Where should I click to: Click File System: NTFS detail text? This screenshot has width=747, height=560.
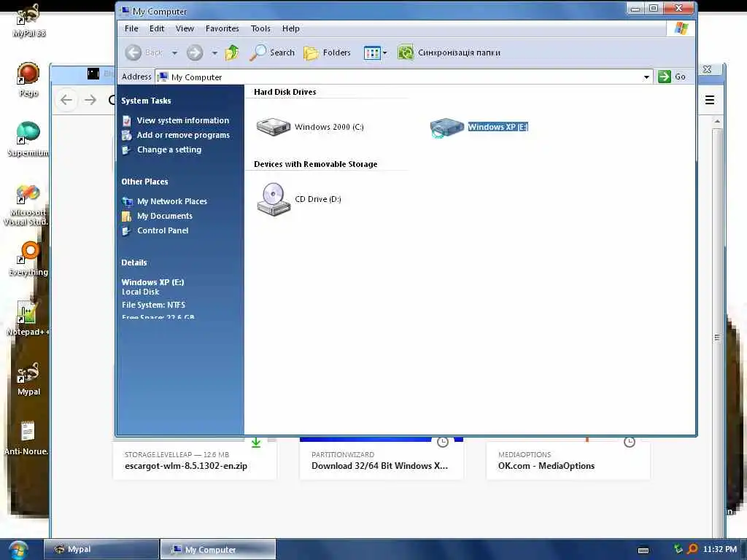tap(153, 305)
